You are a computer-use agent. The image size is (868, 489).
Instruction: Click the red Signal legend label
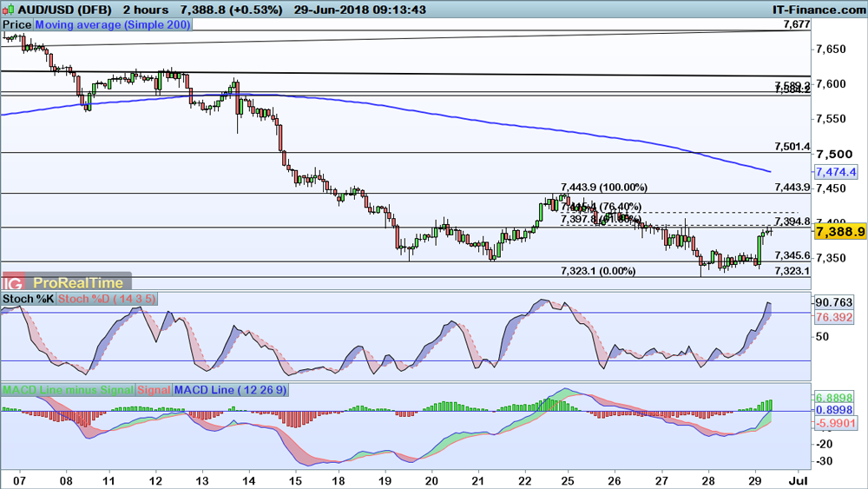click(154, 390)
